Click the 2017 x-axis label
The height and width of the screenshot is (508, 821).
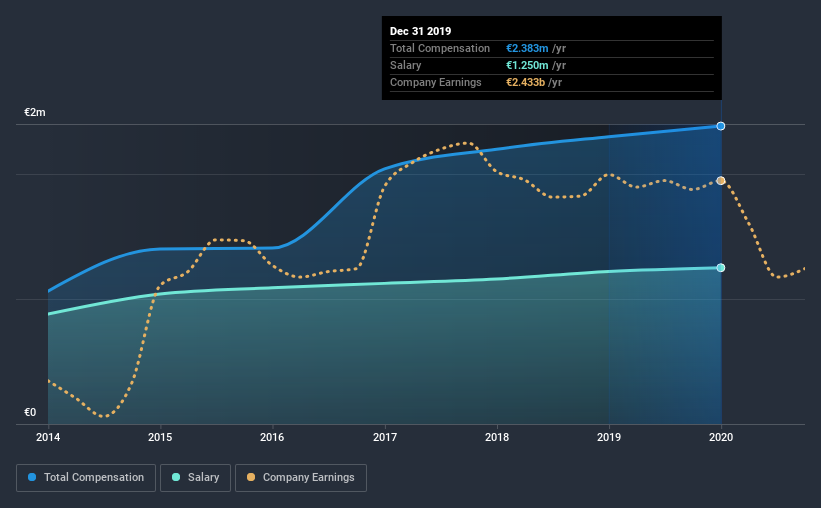tap(385, 437)
